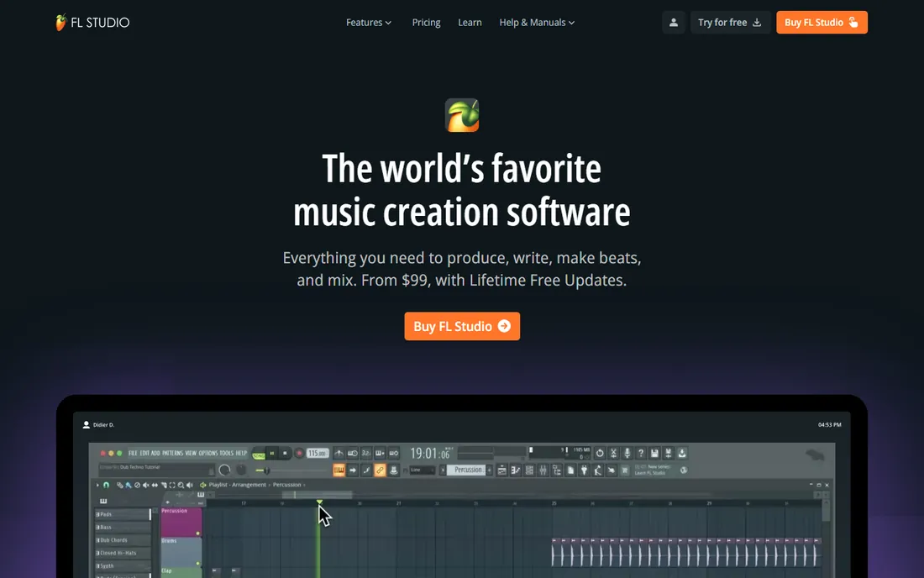
Task: Click the plug-in picker plug icon
Action: 584,470
